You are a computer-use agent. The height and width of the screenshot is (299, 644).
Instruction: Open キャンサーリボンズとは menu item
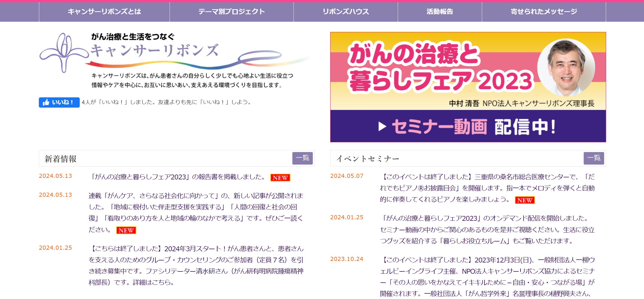pos(104,12)
